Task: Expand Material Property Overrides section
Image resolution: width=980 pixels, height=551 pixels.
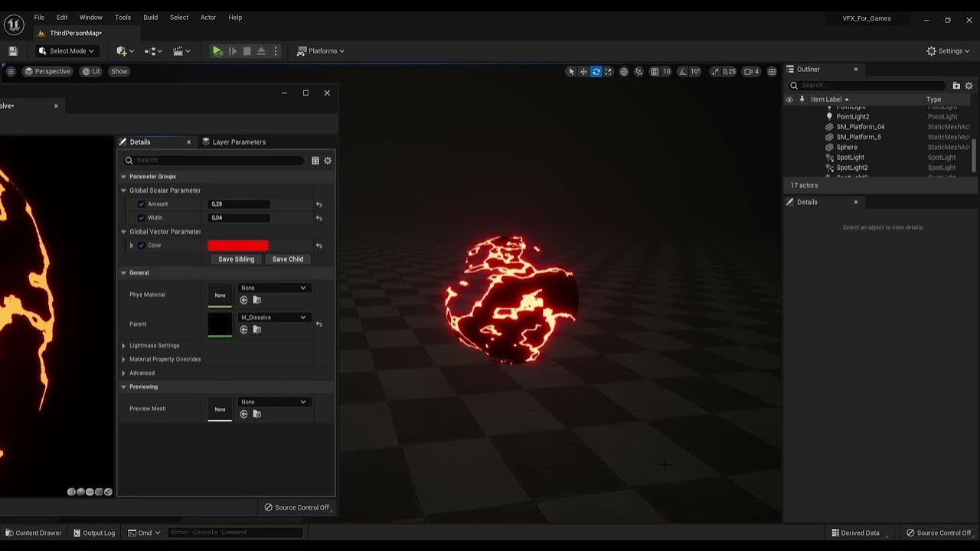Action: click(x=123, y=360)
